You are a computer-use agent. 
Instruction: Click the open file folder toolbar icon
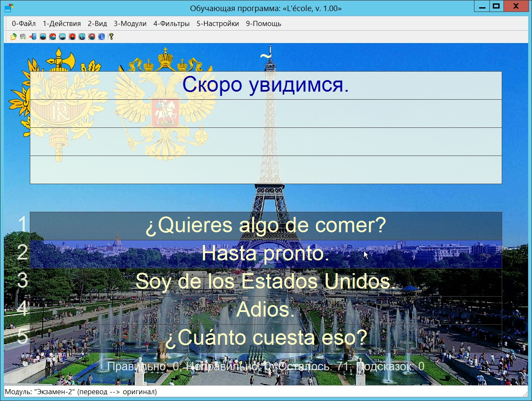pyautogui.click(x=14, y=37)
